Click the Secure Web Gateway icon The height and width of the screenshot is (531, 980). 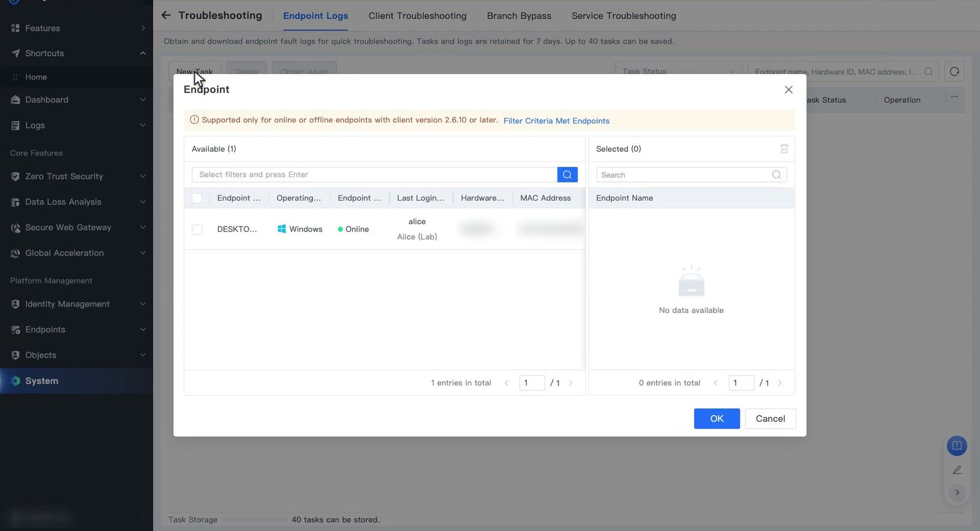tap(15, 228)
